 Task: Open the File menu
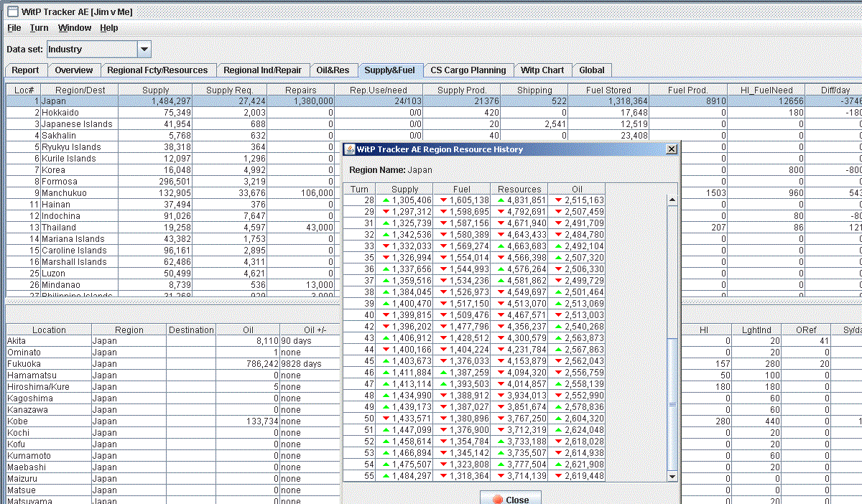click(14, 28)
